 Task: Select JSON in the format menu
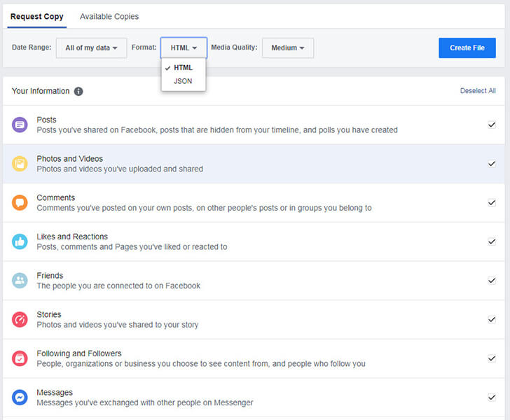tap(183, 81)
